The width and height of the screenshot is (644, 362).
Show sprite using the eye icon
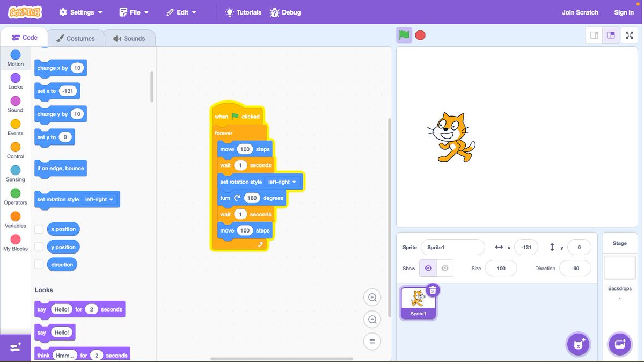pos(428,268)
